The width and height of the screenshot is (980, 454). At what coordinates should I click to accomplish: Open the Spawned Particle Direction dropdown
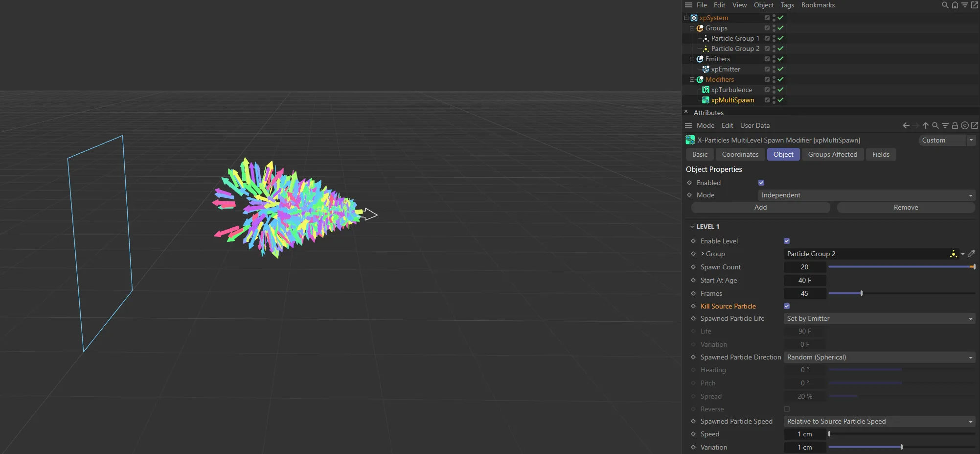(878, 357)
